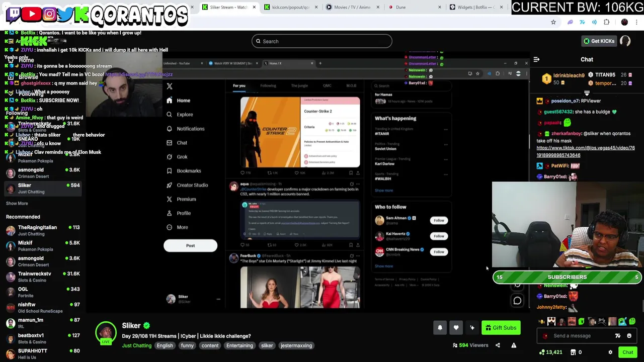Viewport: 644px width, 362px height.
Task: Select the Following tab on X feed
Action: pos(268,86)
